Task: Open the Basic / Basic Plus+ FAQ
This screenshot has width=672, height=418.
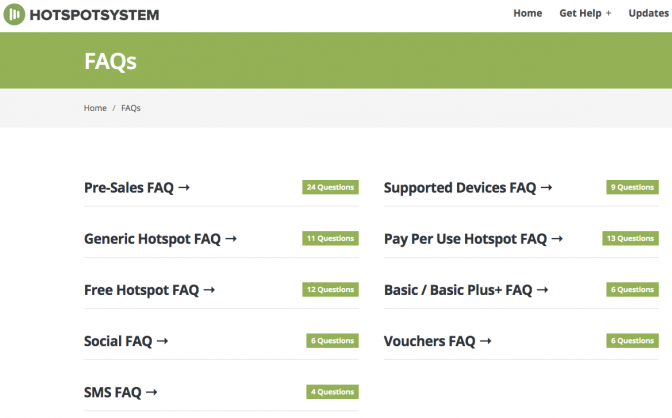Action: pos(466,290)
